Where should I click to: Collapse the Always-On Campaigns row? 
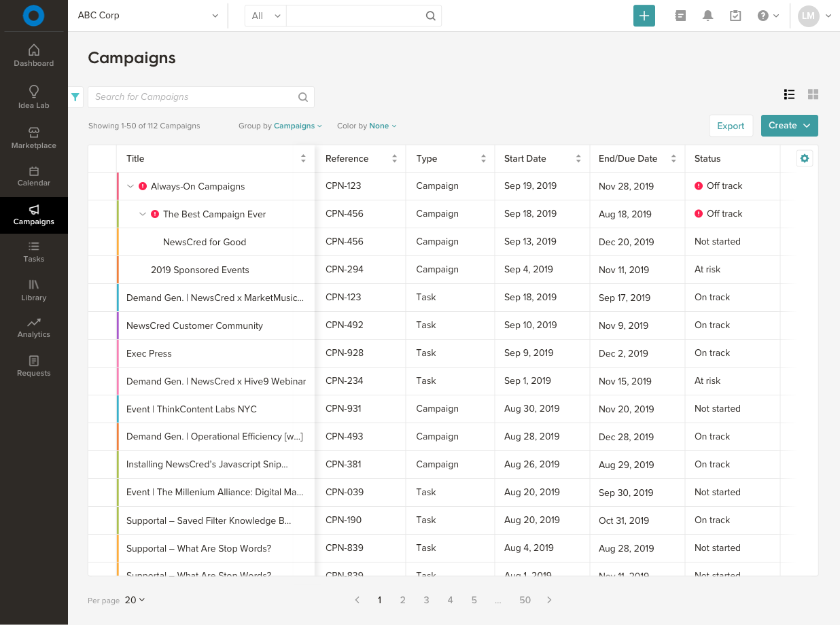click(x=130, y=186)
